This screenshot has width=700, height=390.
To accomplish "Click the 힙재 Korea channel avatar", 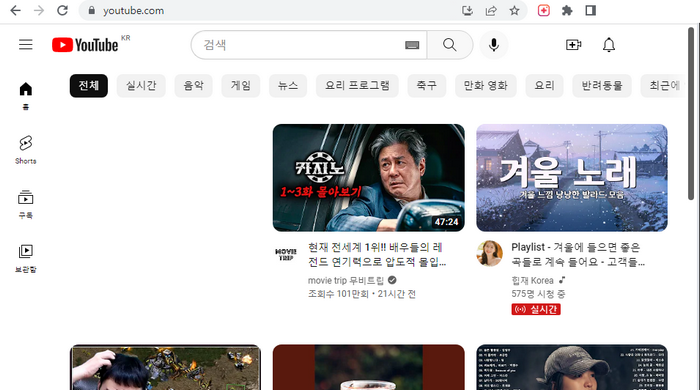I will [x=489, y=253].
